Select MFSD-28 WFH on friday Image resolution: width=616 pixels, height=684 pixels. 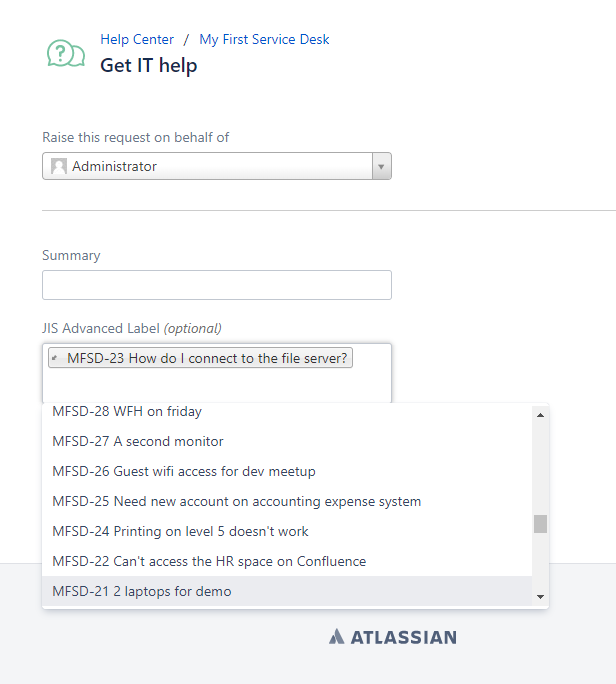point(127,411)
